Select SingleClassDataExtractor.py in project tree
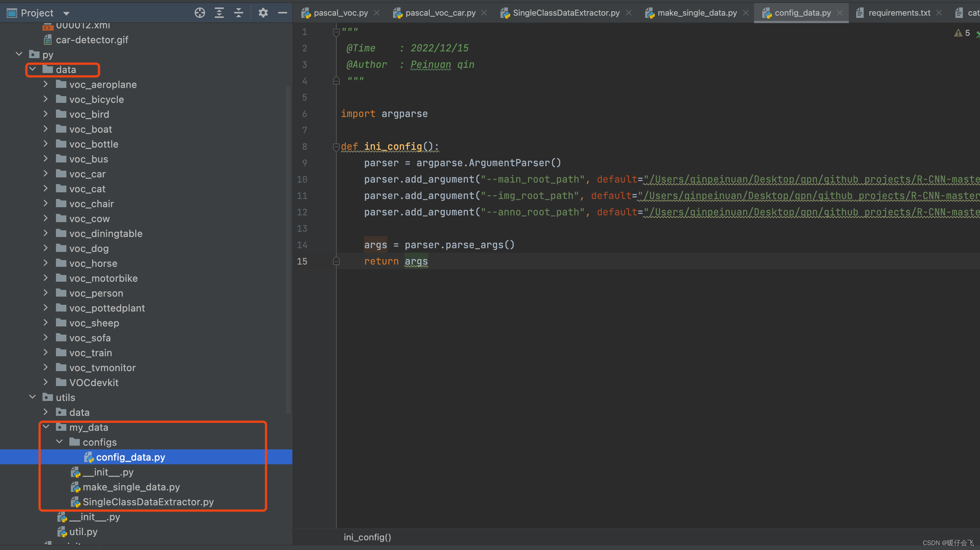The image size is (980, 550). (x=148, y=502)
